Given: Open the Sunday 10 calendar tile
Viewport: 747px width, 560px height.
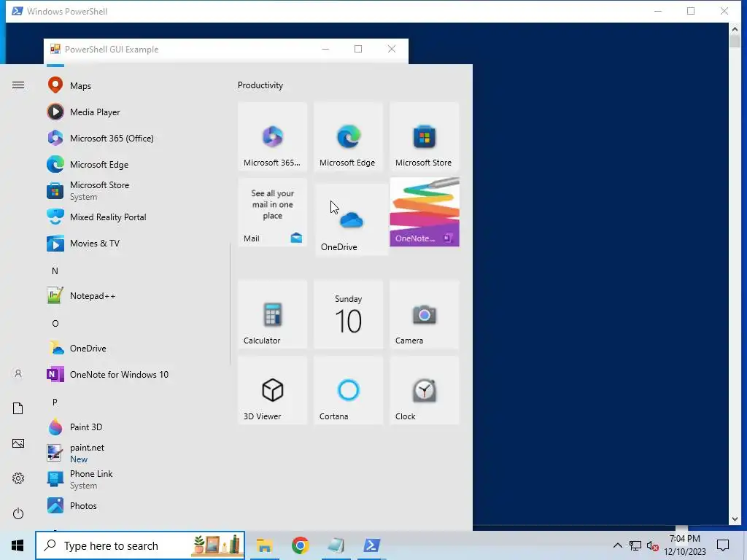Looking at the screenshot, I should (x=348, y=315).
